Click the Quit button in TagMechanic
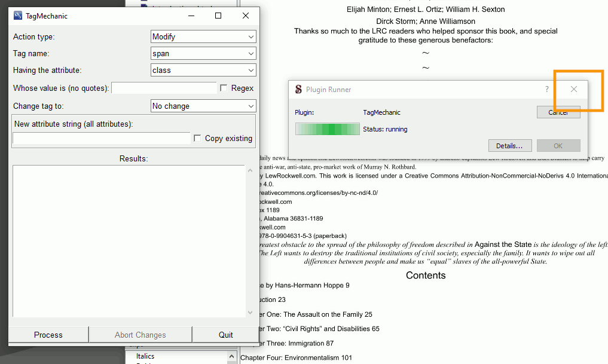Image resolution: width=608 pixels, height=364 pixels. pyautogui.click(x=225, y=335)
